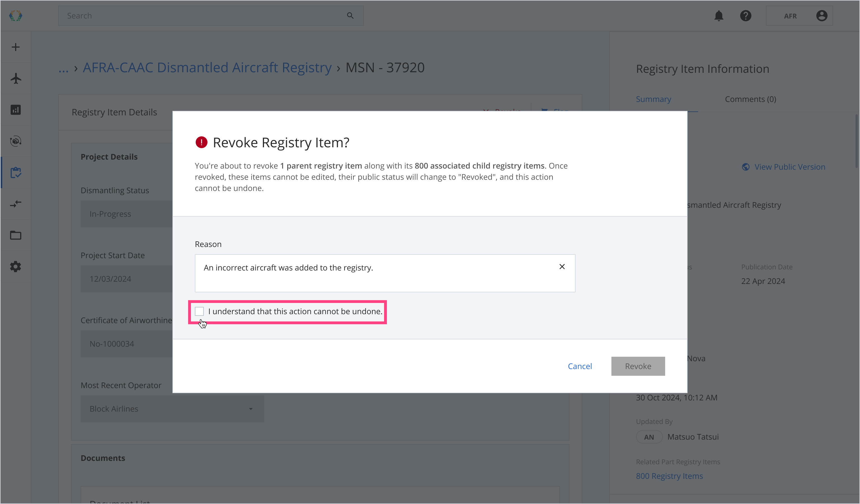Open the help question mark icon
The image size is (860, 504).
(746, 16)
